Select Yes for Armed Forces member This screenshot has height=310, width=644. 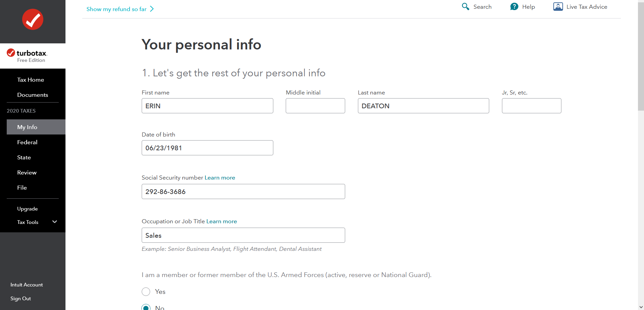[146, 292]
